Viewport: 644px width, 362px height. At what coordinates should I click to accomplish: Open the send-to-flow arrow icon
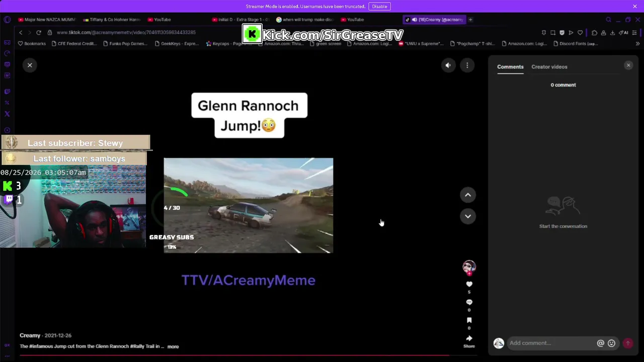pyautogui.click(x=571, y=33)
